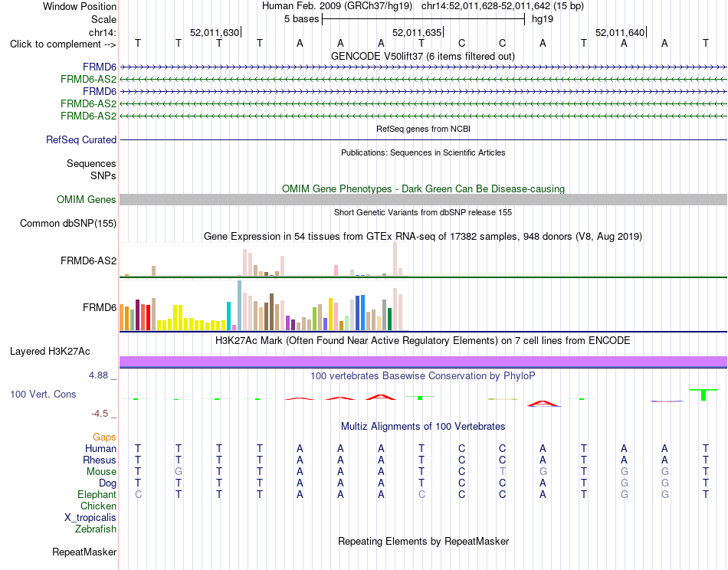
Task: Select the Dog alignment row label
Action: [107, 483]
